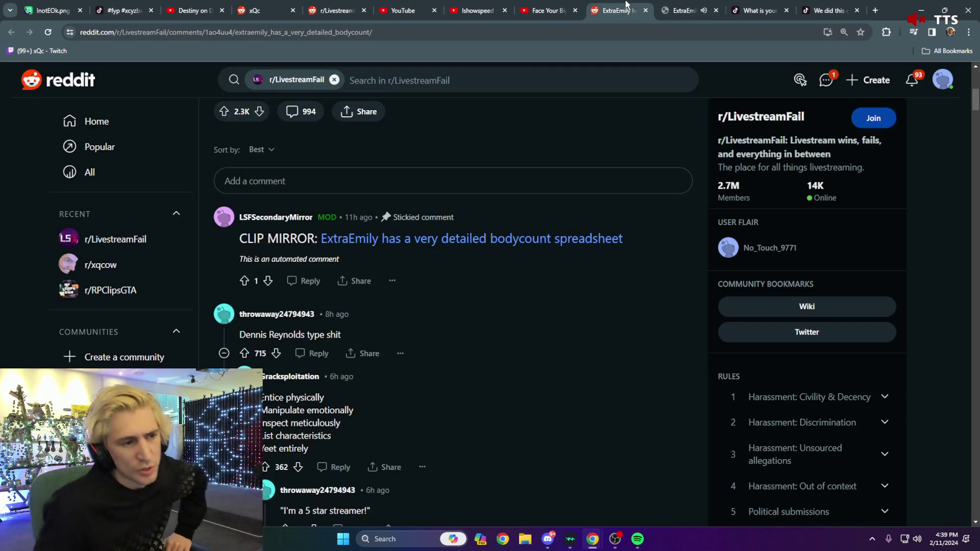Screen dimensions: 980x551
Task: Upvote the post with 2.3K votes
Action: 225,111
